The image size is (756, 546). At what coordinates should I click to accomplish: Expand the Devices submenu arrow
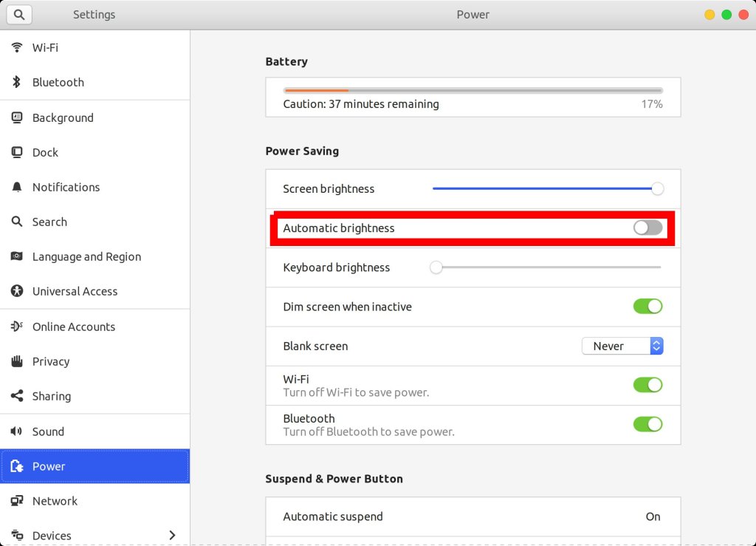[x=173, y=535]
